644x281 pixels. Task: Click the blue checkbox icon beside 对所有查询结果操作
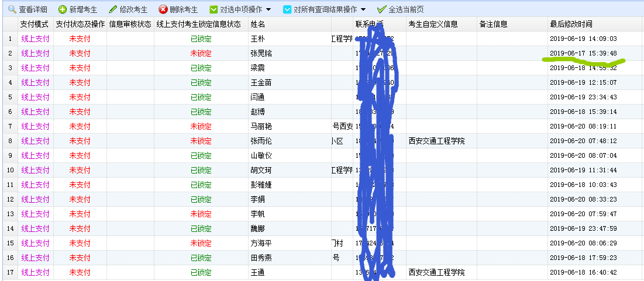[287, 10]
